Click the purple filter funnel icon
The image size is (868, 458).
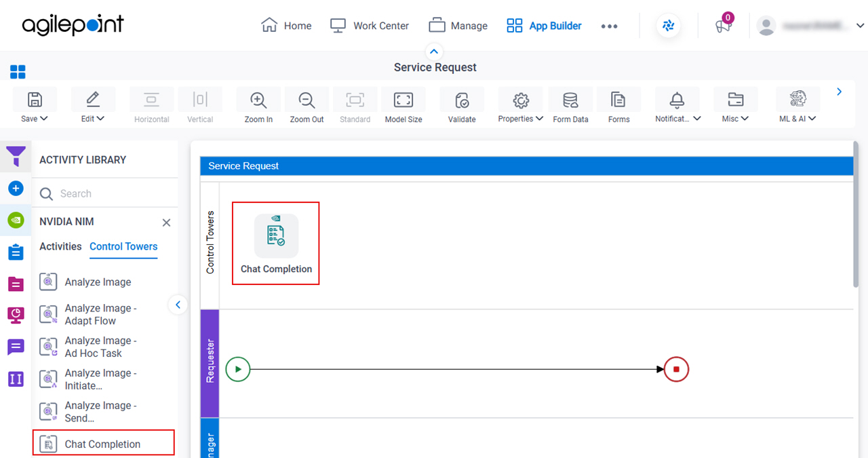tap(16, 157)
